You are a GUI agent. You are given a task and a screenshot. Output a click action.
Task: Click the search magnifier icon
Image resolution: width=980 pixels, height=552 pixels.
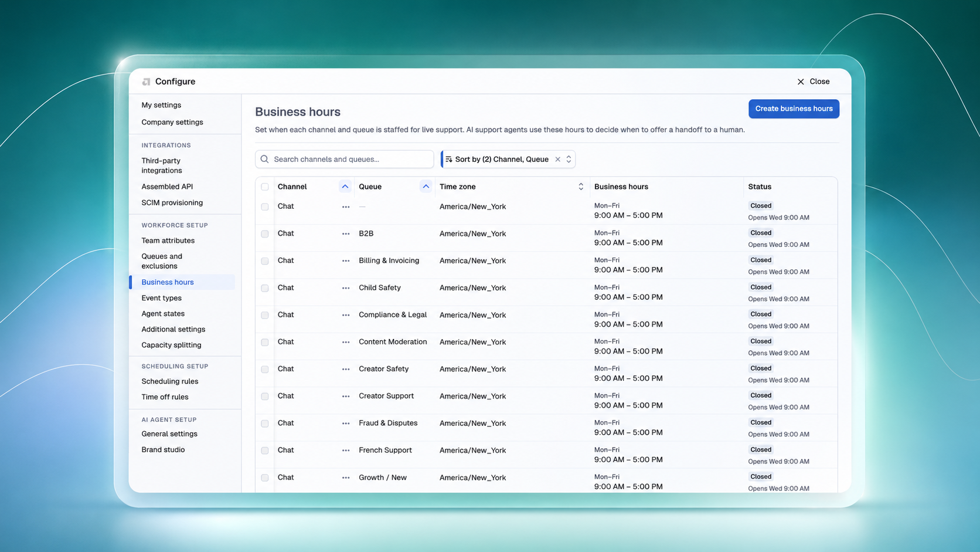265,160
